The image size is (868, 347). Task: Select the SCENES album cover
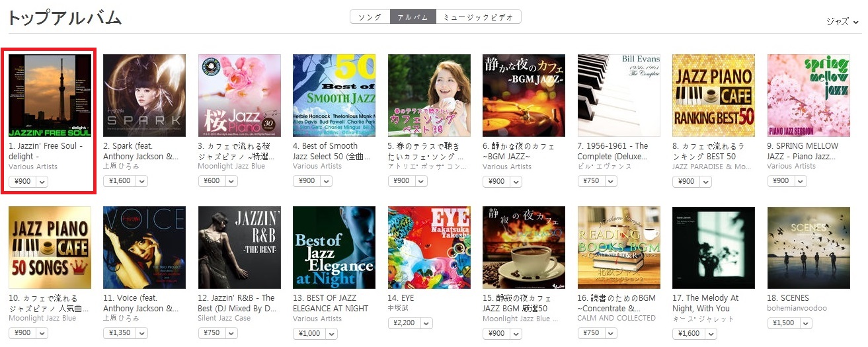(x=809, y=247)
